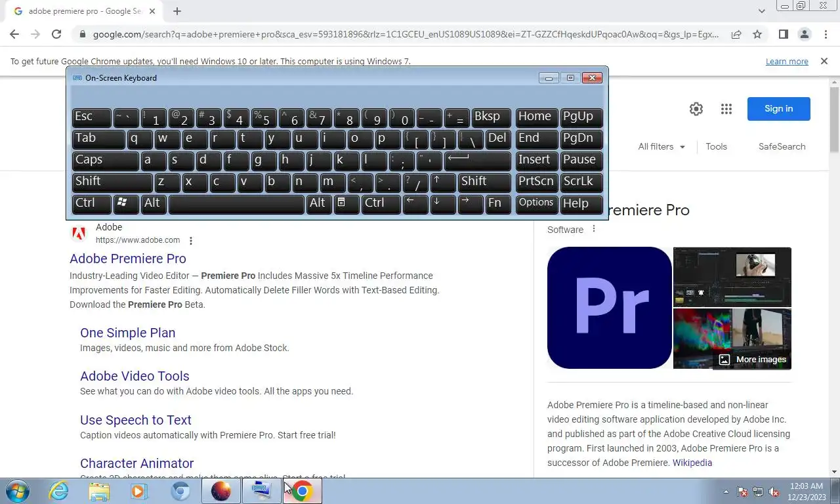
Task: Toggle right Ctrl key on keyboard
Action: 381,203
